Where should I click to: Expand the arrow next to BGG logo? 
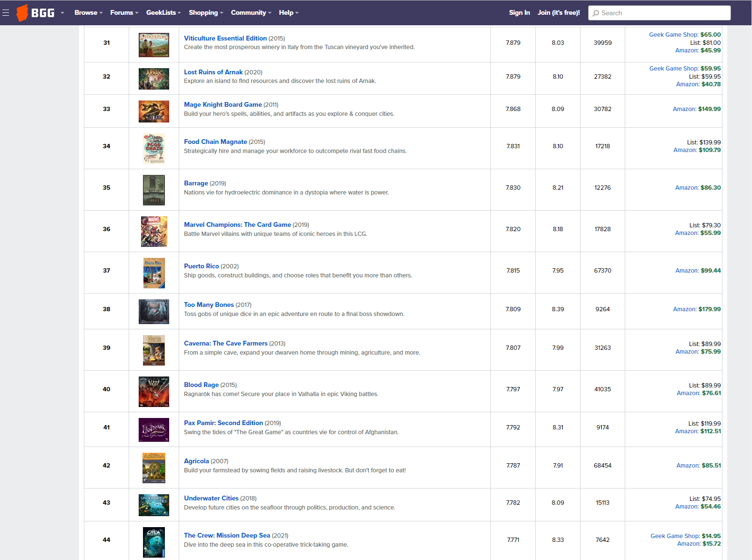pos(62,13)
